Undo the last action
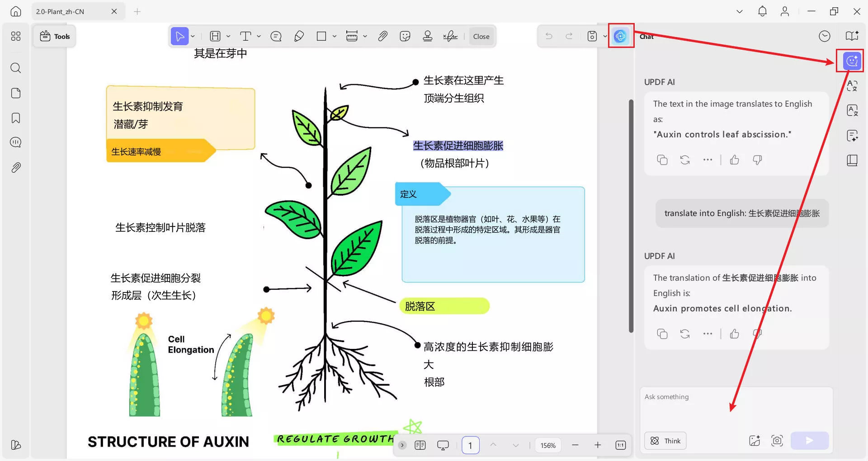The height and width of the screenshot is (461, 868). click(x=549, y=36)
